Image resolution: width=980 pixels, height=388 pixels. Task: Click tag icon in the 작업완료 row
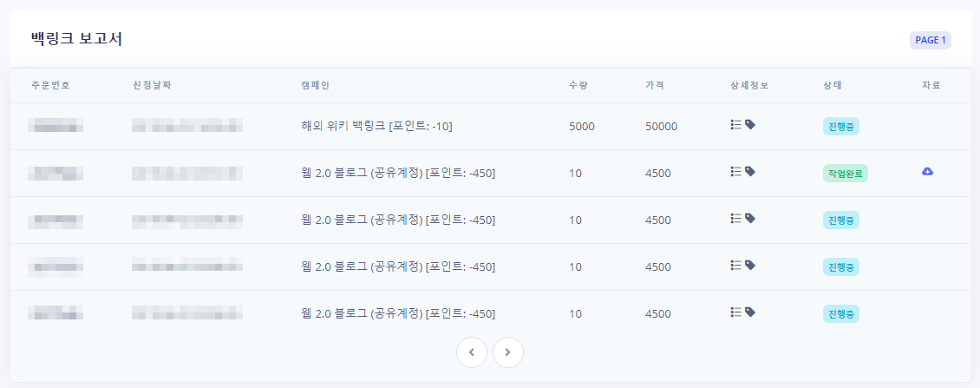[750, 172]
